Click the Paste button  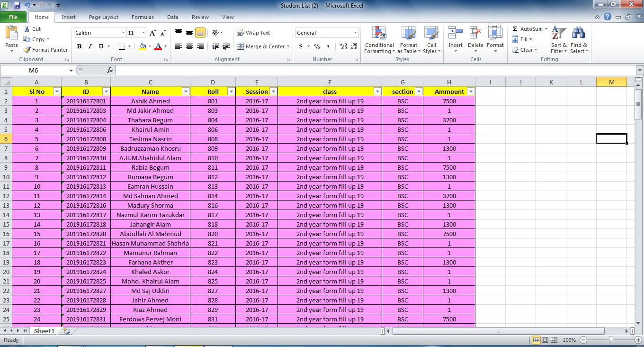11,38
